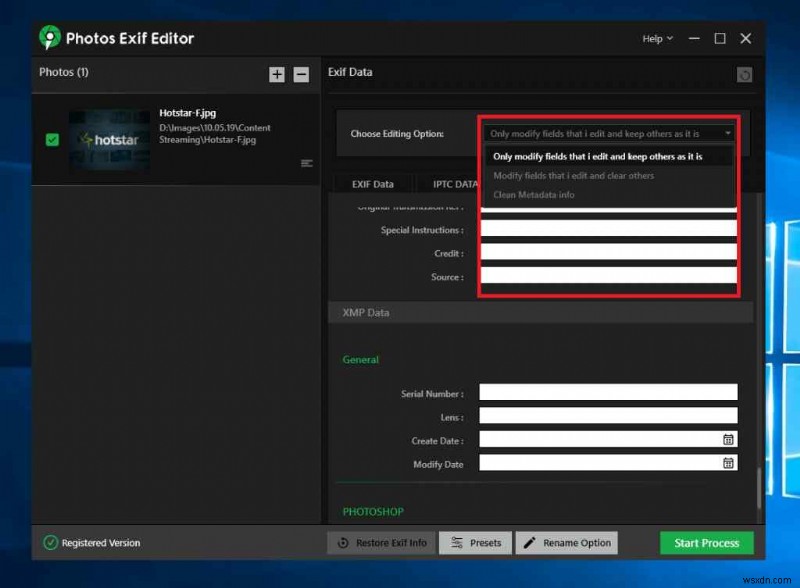Image resolution: width=800 pixels, height=588 pixels.
Task: Deselect the Hotstar-F.jpg checkbox
Action: click(52, 140)
